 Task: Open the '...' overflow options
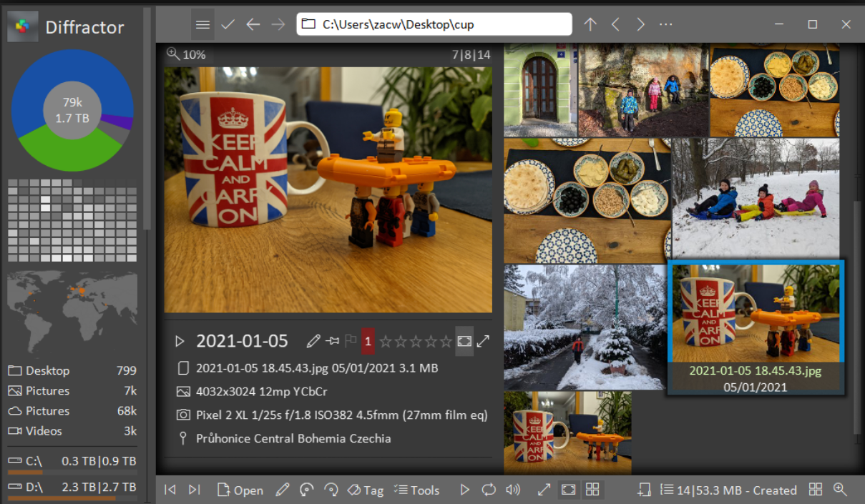665,24
